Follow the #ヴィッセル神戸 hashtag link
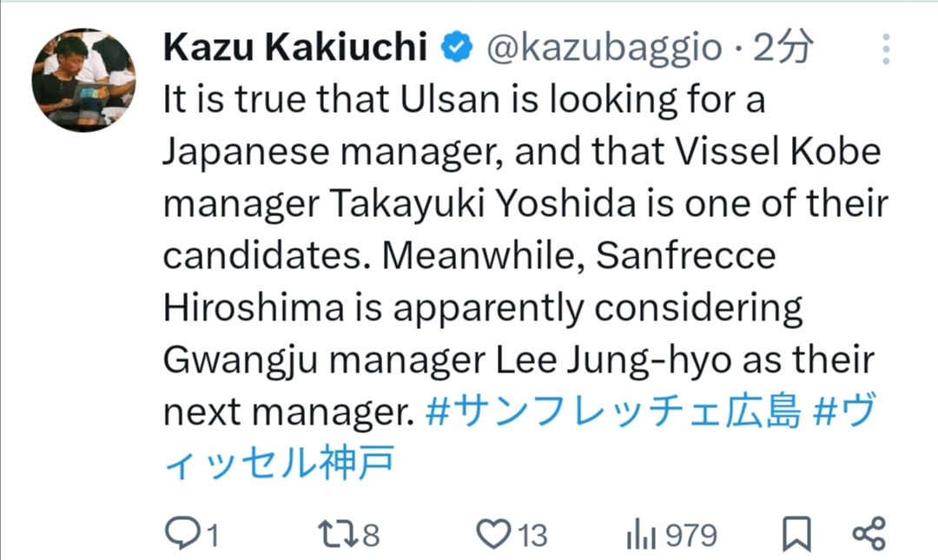The width and height of the screenshot is (938, 560). pos(278,464)
